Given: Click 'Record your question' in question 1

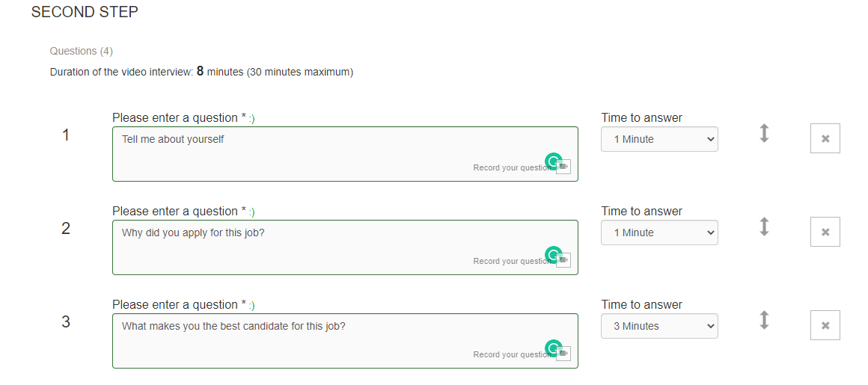Looking at the screenshot, I should point(512,167).
